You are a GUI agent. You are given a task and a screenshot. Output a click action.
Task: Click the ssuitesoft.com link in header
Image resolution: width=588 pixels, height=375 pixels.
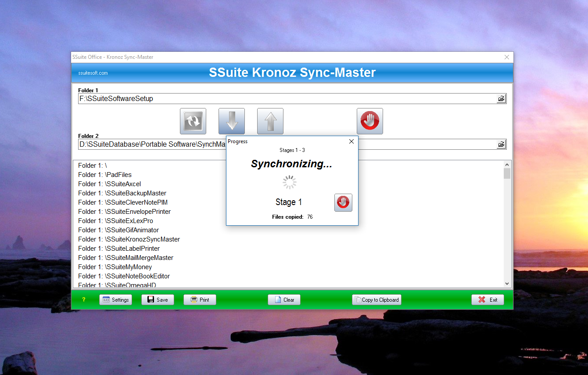(x=93, y=73)
